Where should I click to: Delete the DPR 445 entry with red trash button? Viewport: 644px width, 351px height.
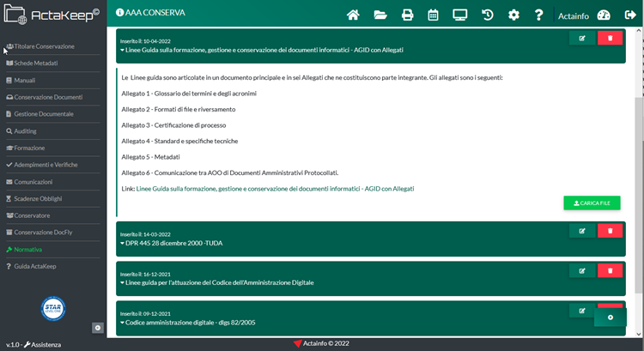tap(610, 231)
